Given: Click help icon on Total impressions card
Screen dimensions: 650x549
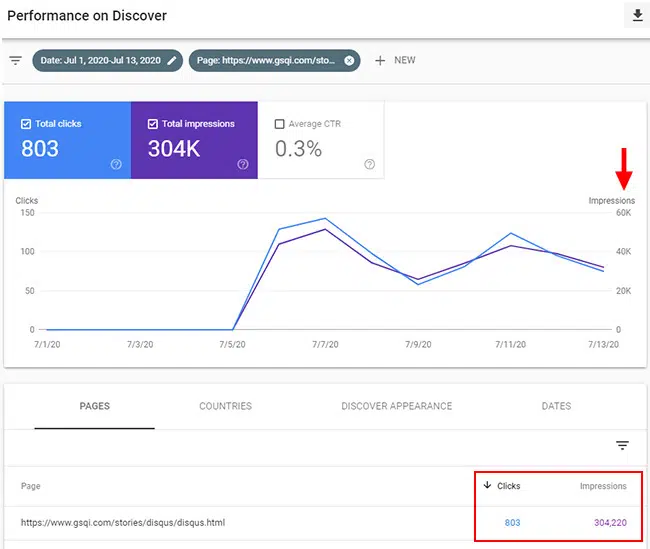Looking at the screenshot, I should tap(243, 165).
